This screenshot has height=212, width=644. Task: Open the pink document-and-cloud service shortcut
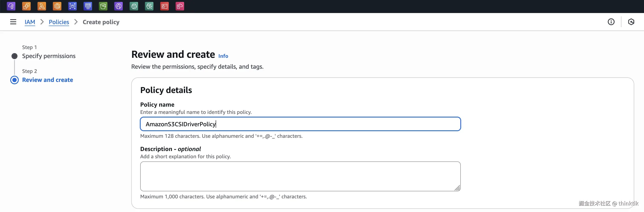180,6
